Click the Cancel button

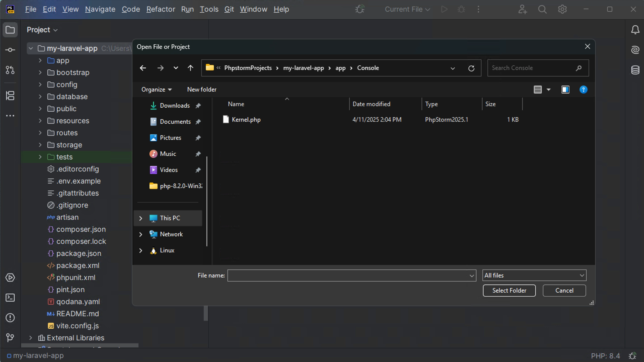coord(564,290)
